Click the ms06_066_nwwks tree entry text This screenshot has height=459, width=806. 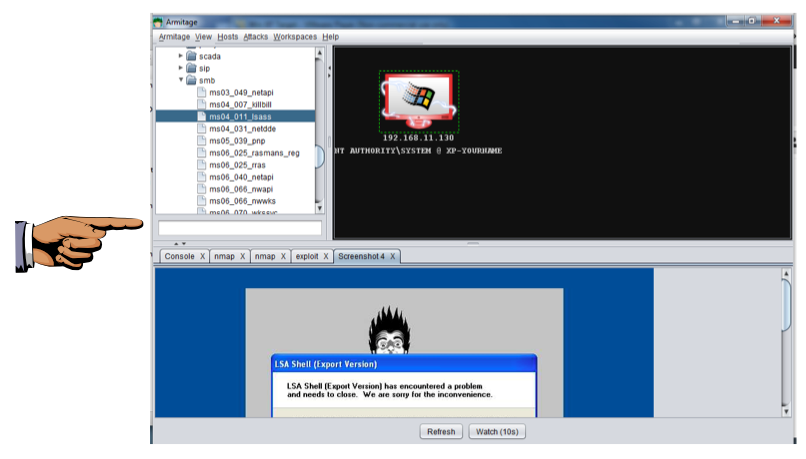[x=242, y=201]
